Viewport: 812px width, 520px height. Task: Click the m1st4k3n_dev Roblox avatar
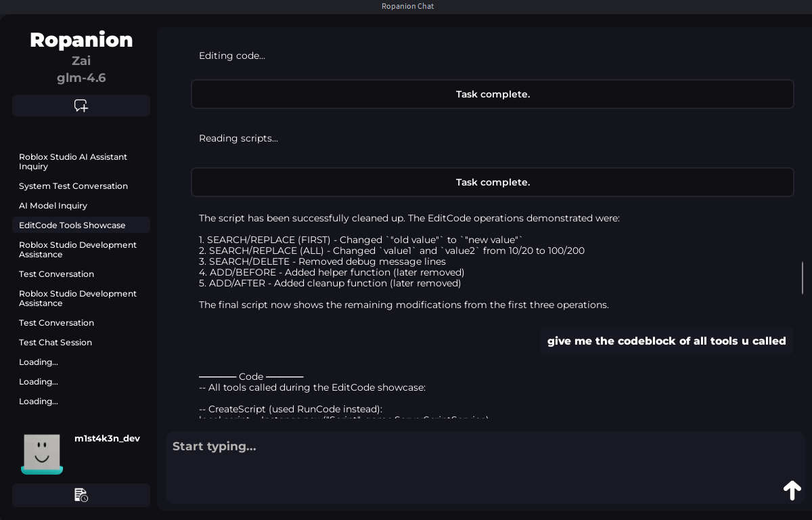[42, 454]
